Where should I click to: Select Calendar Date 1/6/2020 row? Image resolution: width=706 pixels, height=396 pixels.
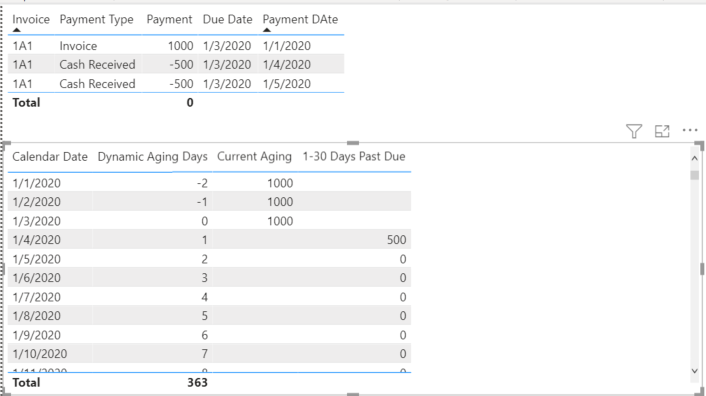click(x=36, y=278)
